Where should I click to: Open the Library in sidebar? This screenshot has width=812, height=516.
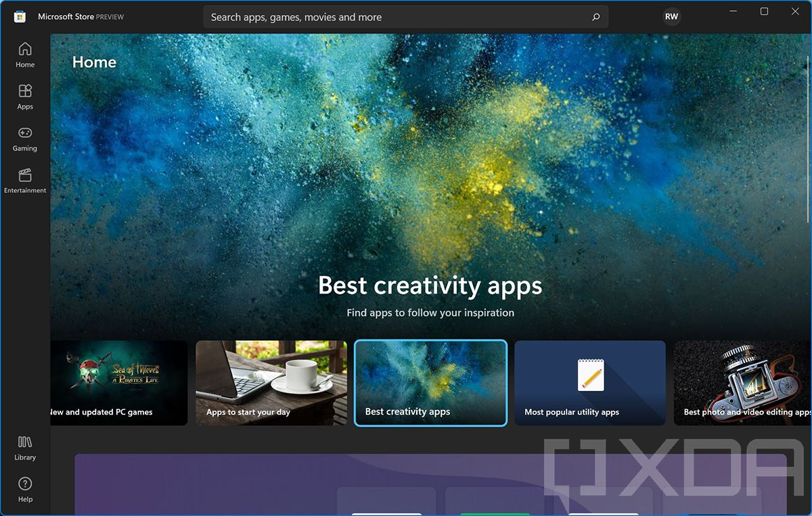[25, 448]
